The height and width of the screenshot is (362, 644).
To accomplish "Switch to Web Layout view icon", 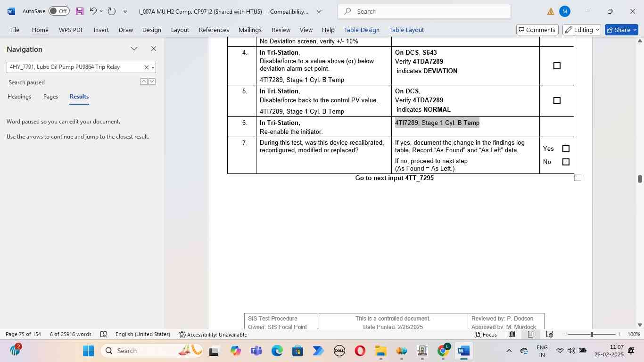I will click(x=549, y=334).
